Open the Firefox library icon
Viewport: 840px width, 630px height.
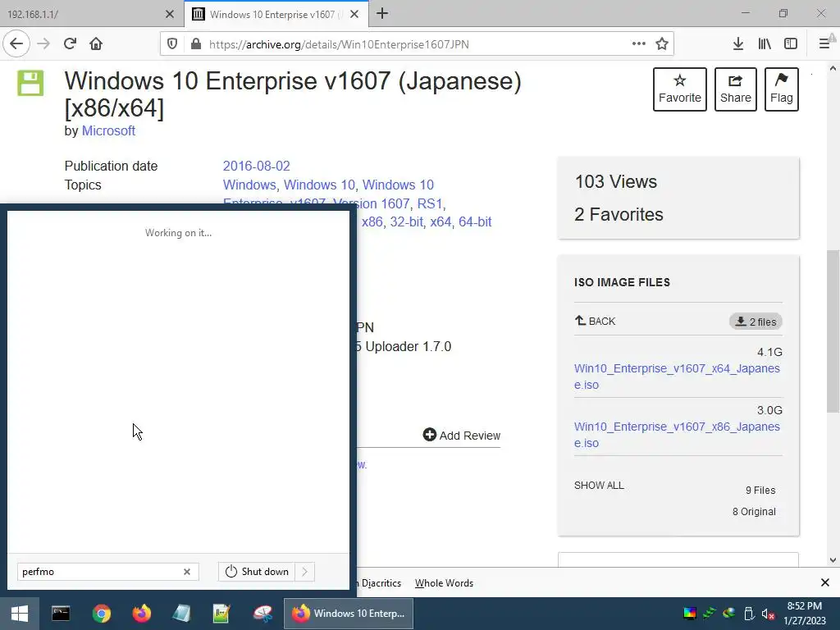point(765,44)
